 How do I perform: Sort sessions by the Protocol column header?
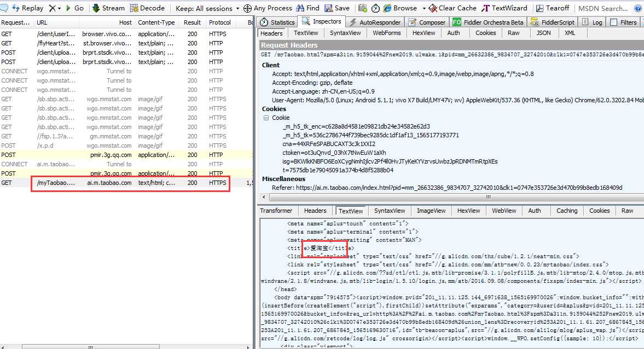[220, 22]
